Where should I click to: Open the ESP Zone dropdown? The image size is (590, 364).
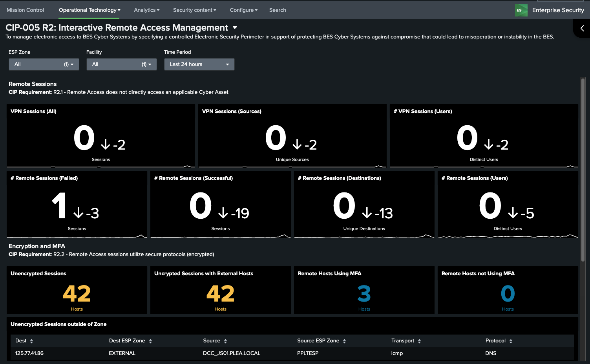(x=44, y=64)
